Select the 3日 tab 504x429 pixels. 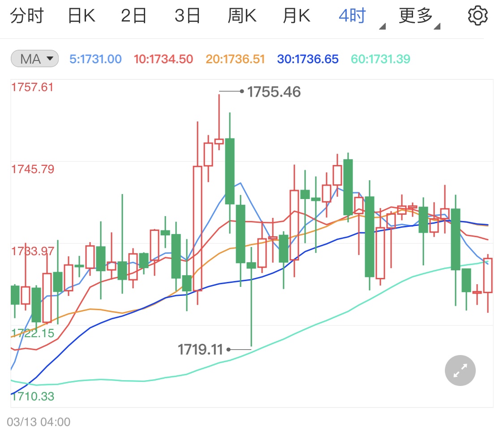[x=187, y=16]
